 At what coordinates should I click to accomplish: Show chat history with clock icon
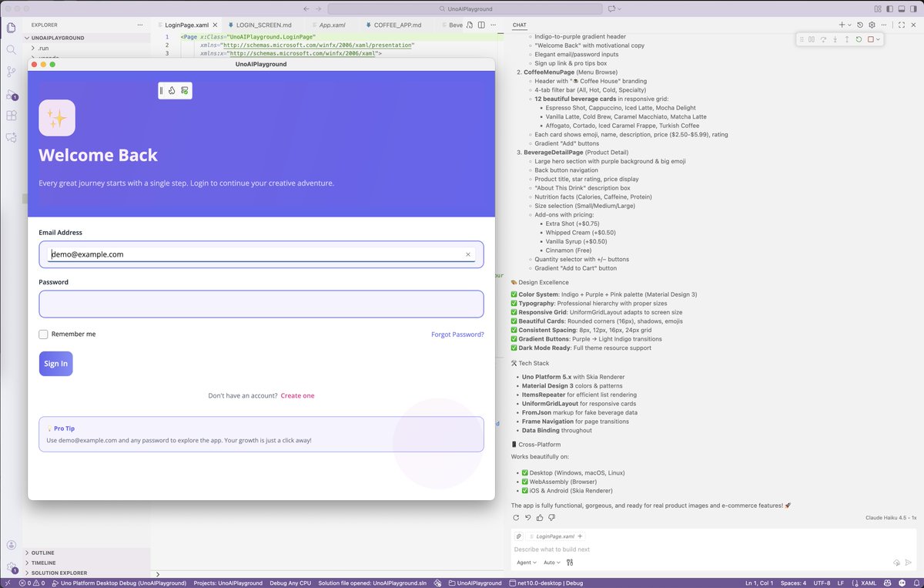tap(860, 25)
